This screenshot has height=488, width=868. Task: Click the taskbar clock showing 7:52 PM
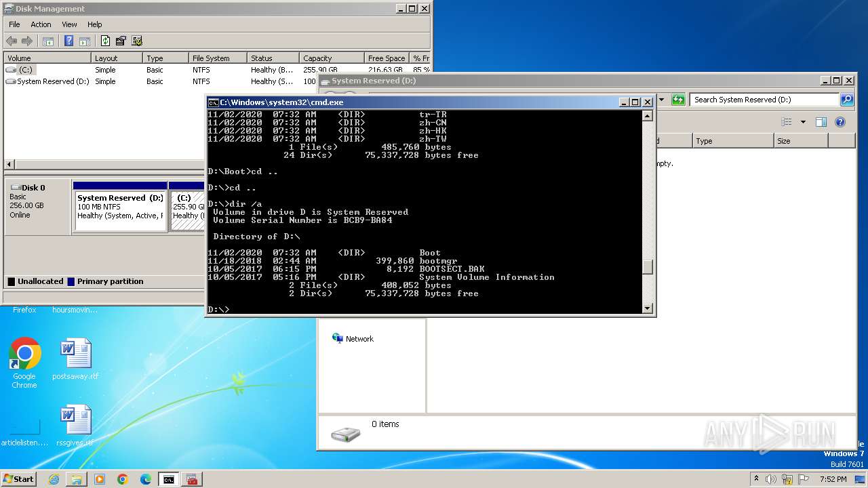tap(833, 479)
